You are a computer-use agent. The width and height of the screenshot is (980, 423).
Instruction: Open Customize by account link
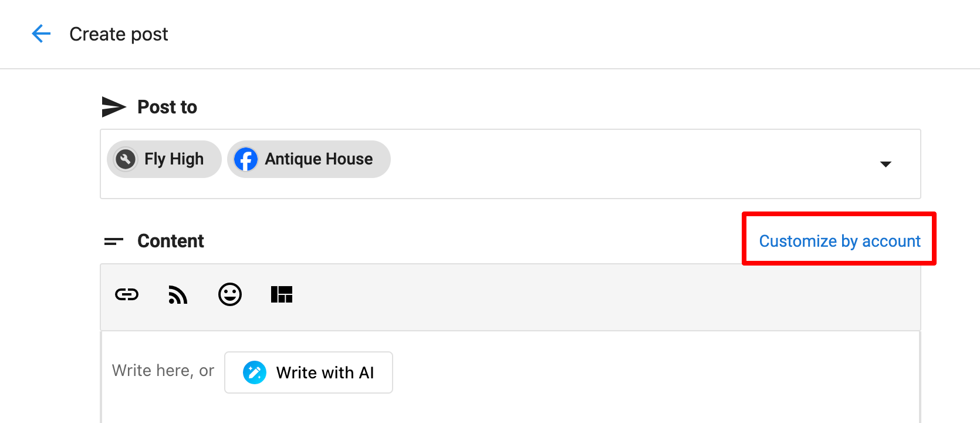[839, 241]
